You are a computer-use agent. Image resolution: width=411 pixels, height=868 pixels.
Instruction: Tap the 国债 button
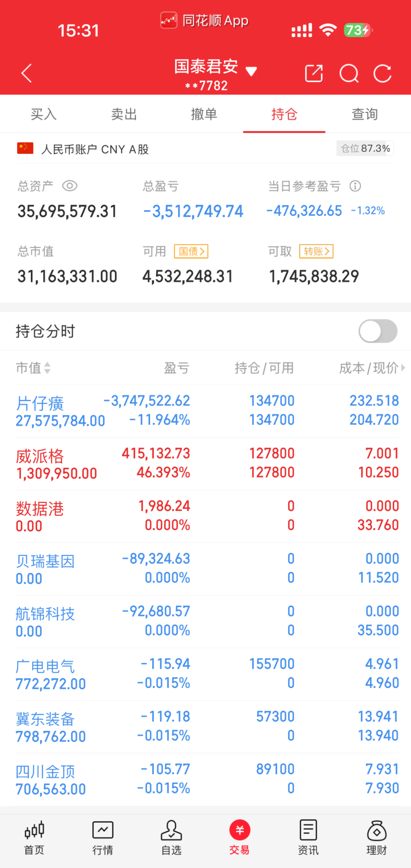click(191, 251)
